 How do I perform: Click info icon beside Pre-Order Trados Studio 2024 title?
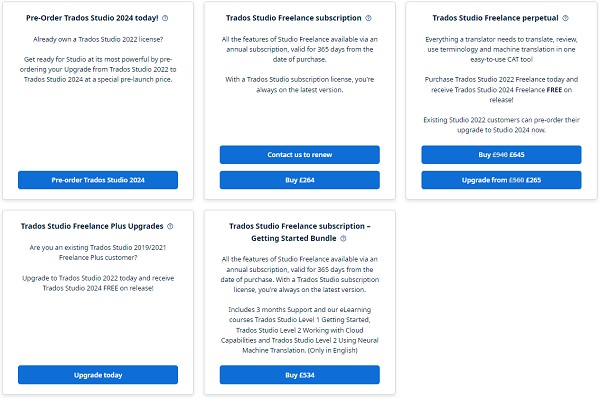(165, 18)
